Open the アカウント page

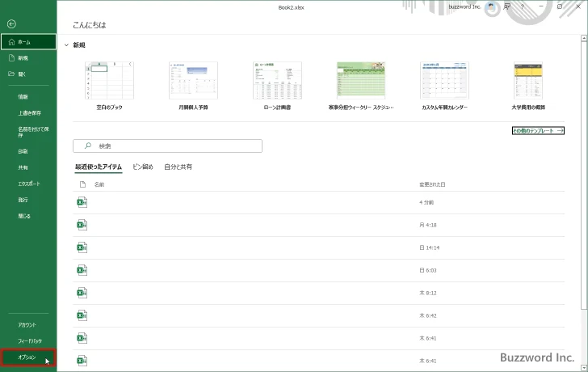(27, 324)
